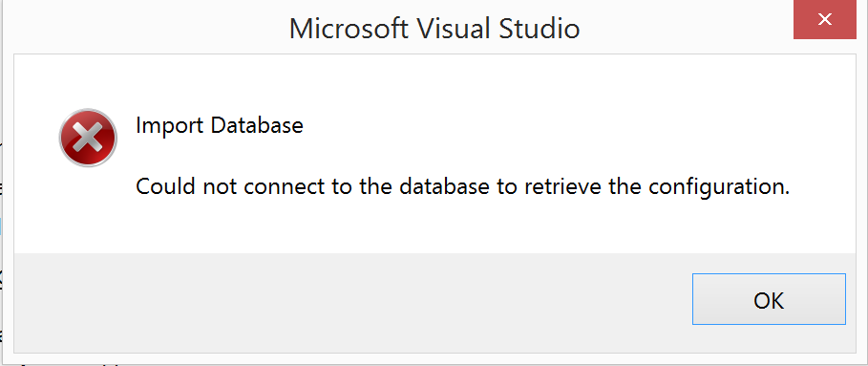Screen dimensions: 868x366
Task: Click the word 'Database' in the heading
Action: 257,126
